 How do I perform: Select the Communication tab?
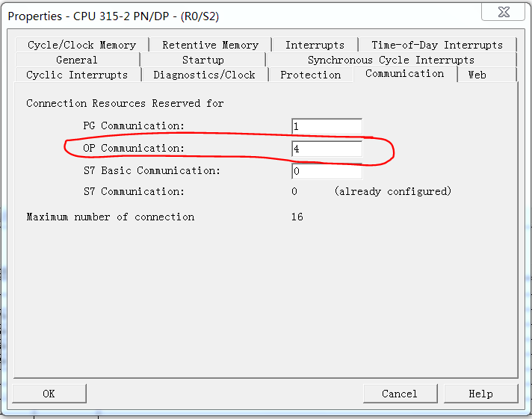[x=404, y=73]
